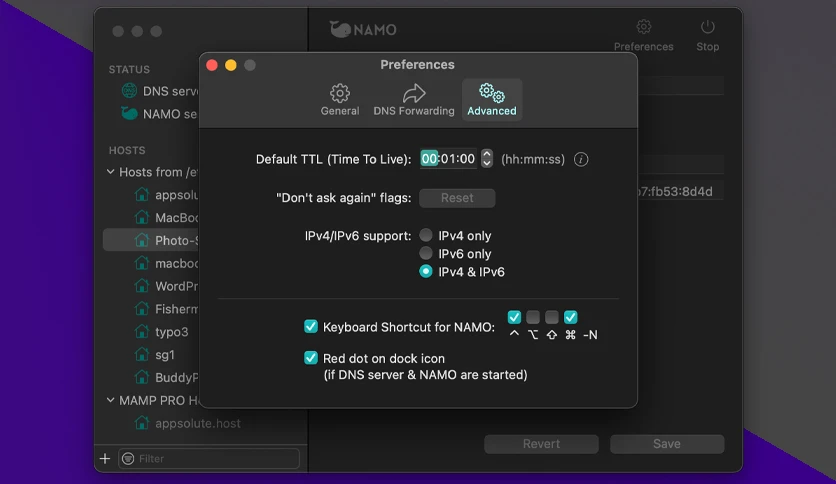
Task: Open Preferences gear in NAMO main toolbar
Action: [x=644, y=27]
